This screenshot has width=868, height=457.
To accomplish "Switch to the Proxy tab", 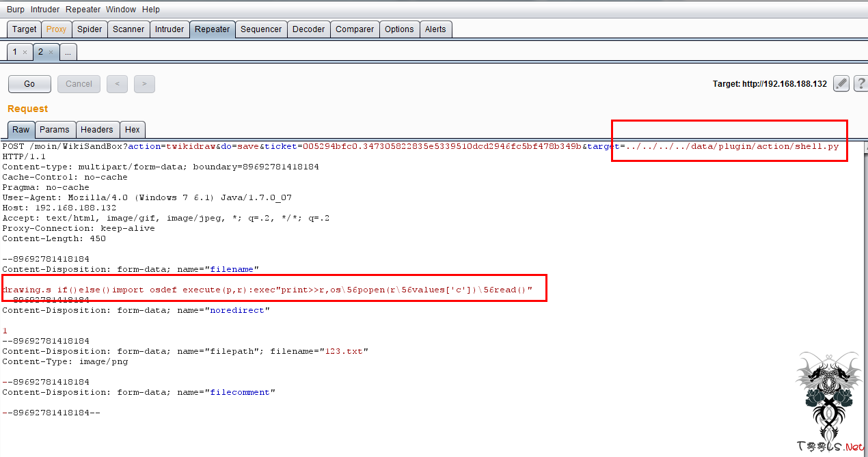I will [x=57, y=29].
